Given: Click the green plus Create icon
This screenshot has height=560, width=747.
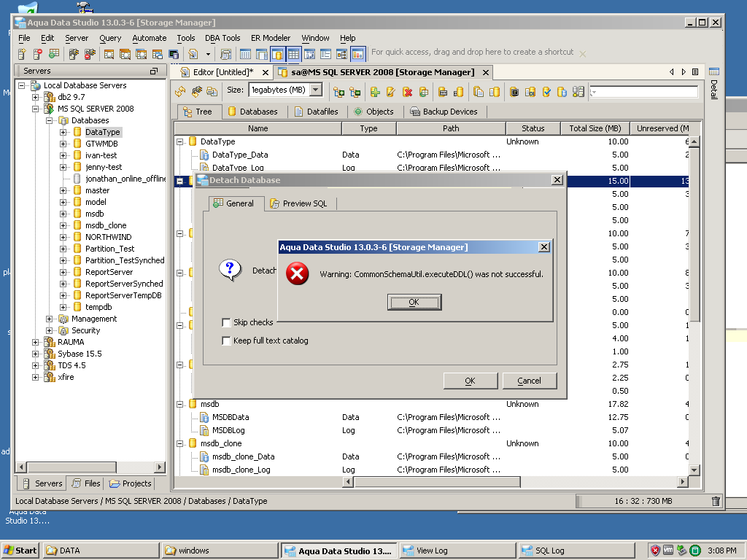Looking at the screenshot, I should 375,92.
